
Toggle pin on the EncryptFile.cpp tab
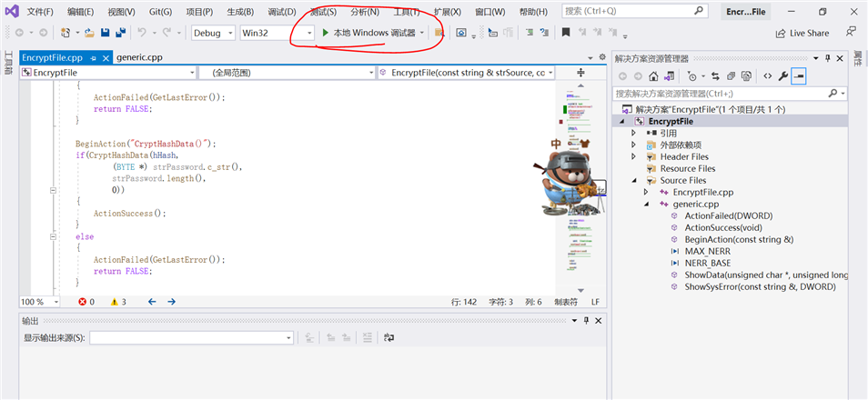point(93,57)
